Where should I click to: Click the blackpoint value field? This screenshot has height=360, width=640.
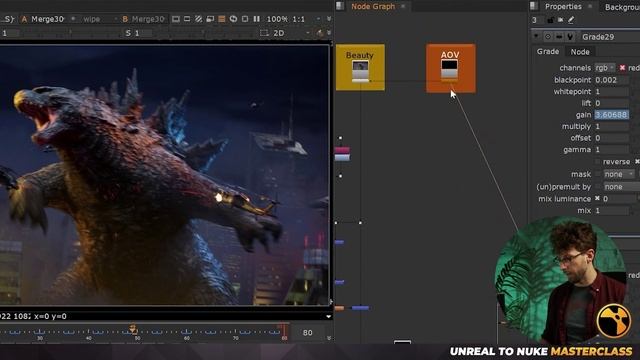(x=611, y=80)
